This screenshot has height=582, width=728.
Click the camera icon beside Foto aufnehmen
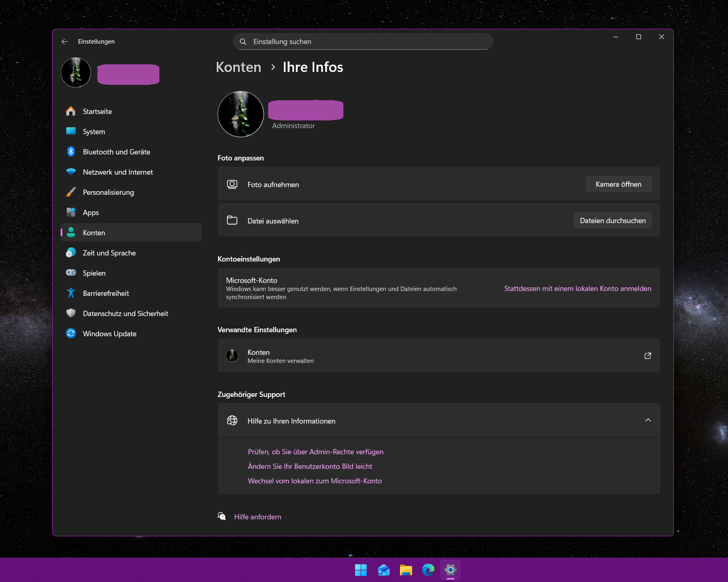tap(232, 184)
